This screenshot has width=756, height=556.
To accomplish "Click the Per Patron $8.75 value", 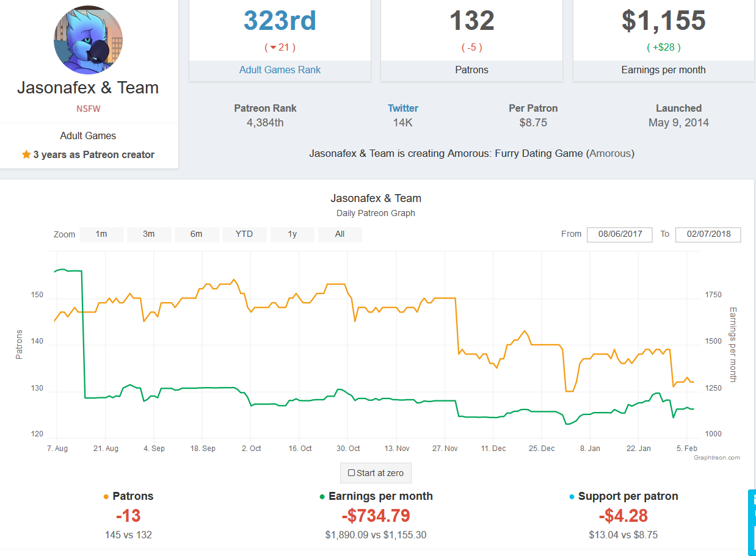I will point(533,123).
